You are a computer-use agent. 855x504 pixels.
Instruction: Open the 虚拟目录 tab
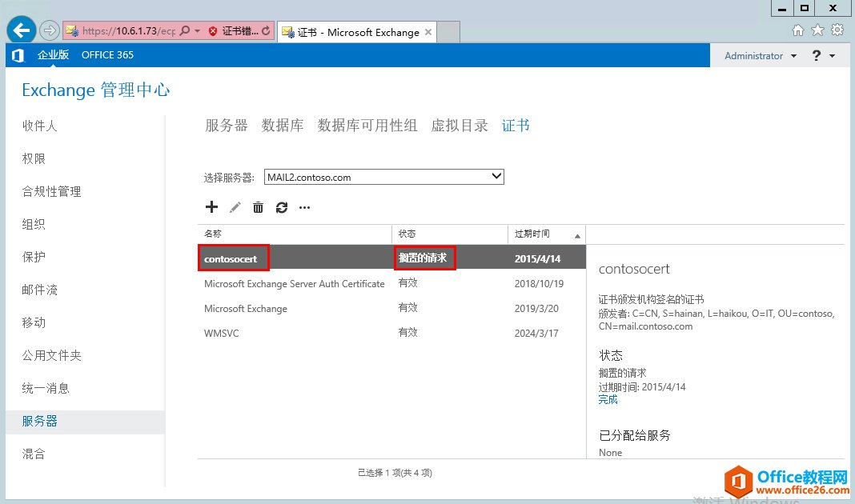coord(459,125)
